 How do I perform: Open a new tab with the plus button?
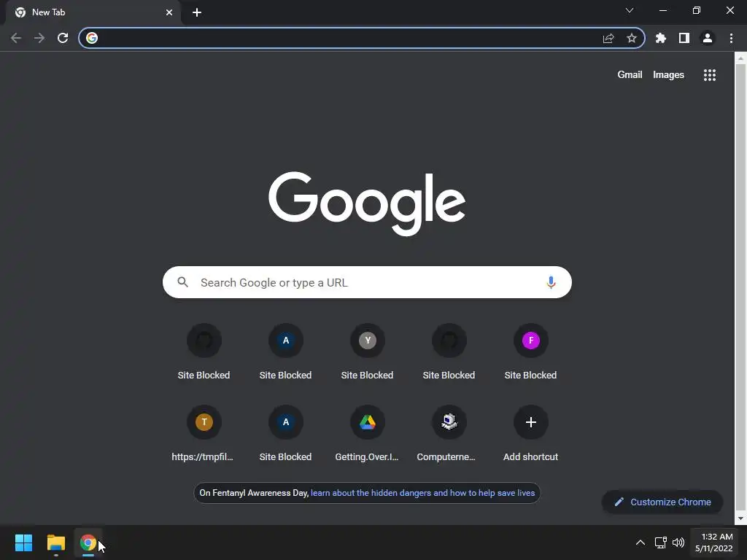coord(197,12)
